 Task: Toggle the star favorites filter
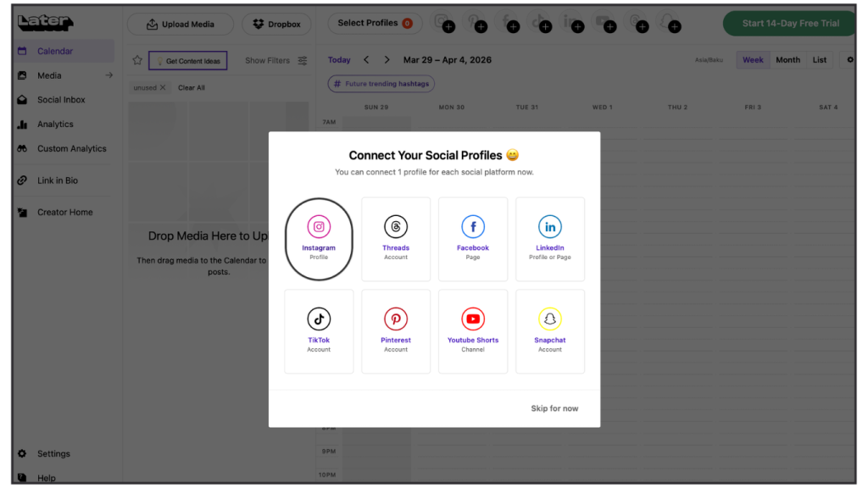pyautogui.click(x=137, y=60)
